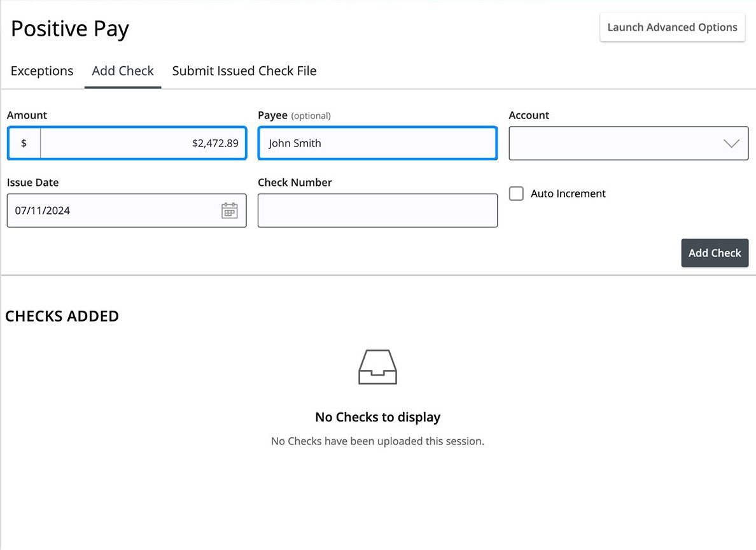Open the Submit Issued Check File tab
Screen dimensions: 756x550
[244, 71]
